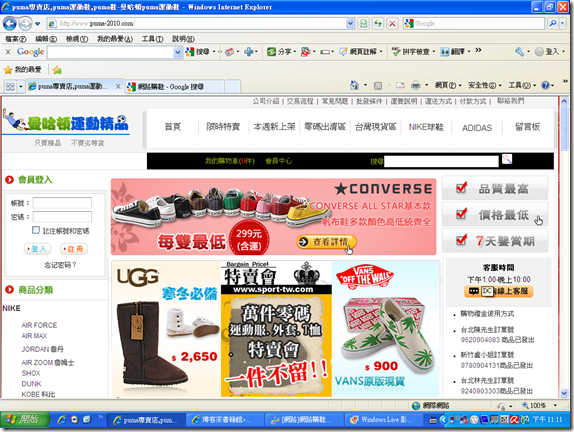Screen dimensions: 574x432
Task: Click the UGG boots promotional image
Action: coord(166,329)
